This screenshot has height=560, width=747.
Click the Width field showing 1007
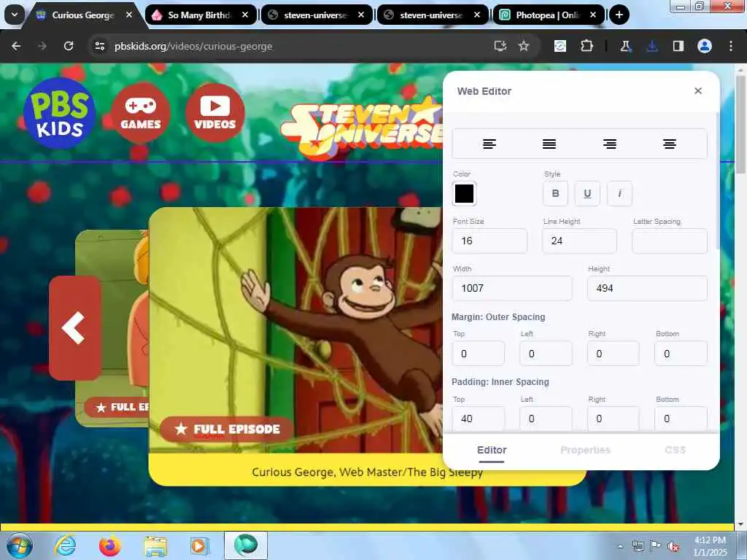point(512,288)
